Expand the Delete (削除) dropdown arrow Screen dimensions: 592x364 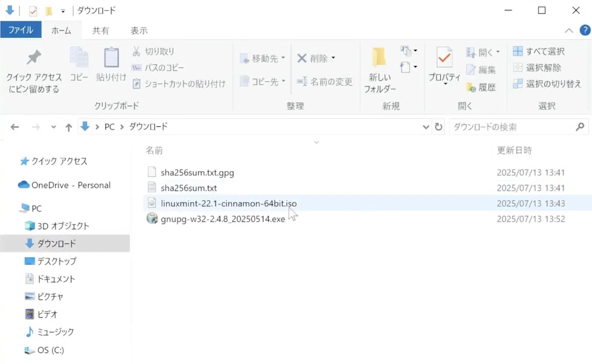pos(333,59)
